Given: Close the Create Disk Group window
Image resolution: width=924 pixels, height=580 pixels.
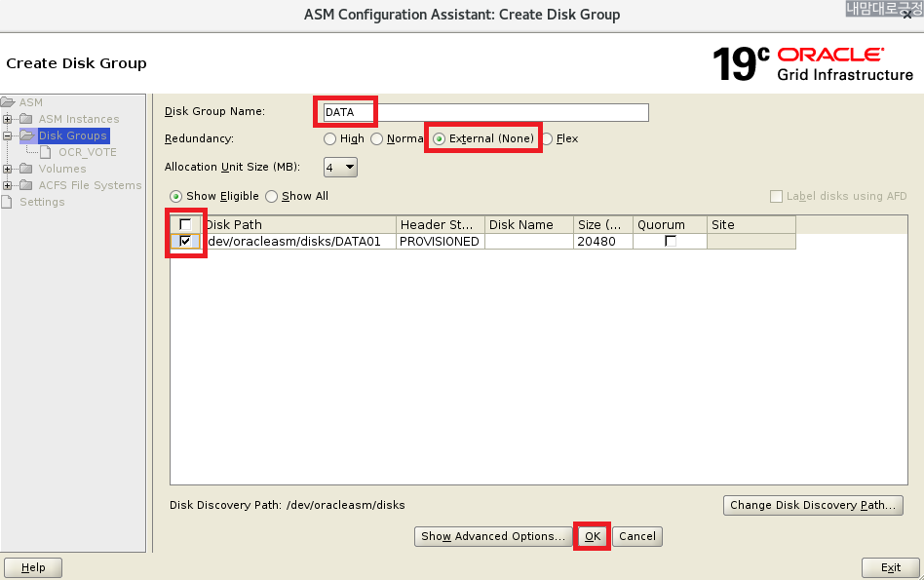Looking at the screenshot, I should [907, 15].
